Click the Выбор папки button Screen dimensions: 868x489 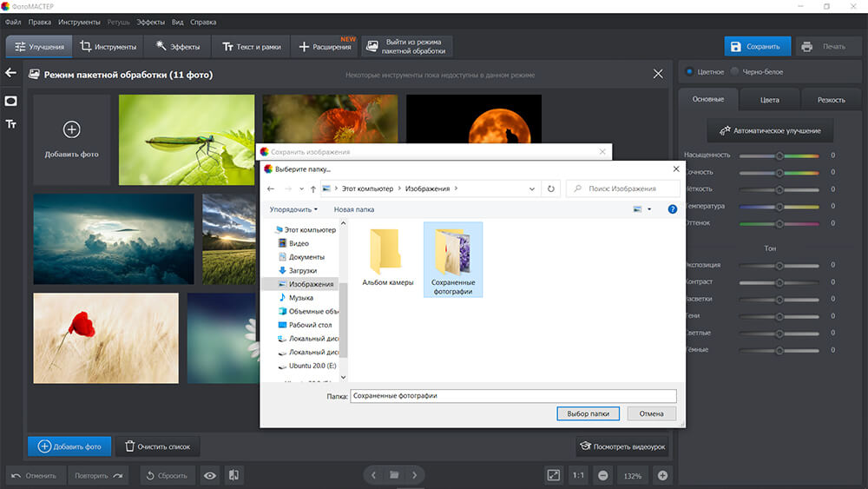(588, 413)
